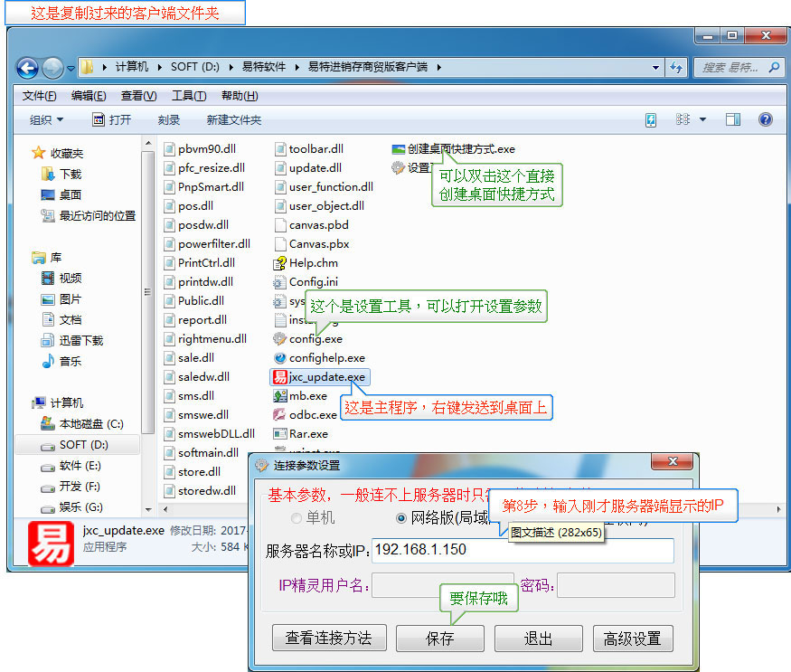Viewport: 791px width, 672px height.
Task: Select the 网络版 radio button
Action: pyautogui.click(x=402, y=518)
